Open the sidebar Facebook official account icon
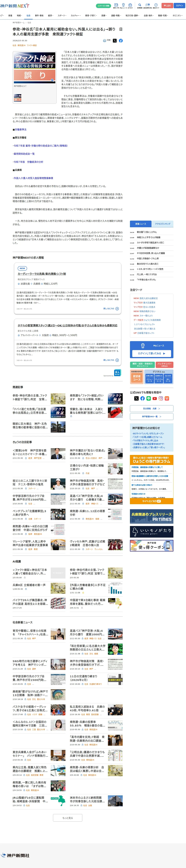This screenshot has width=186, height=868. 142,398
